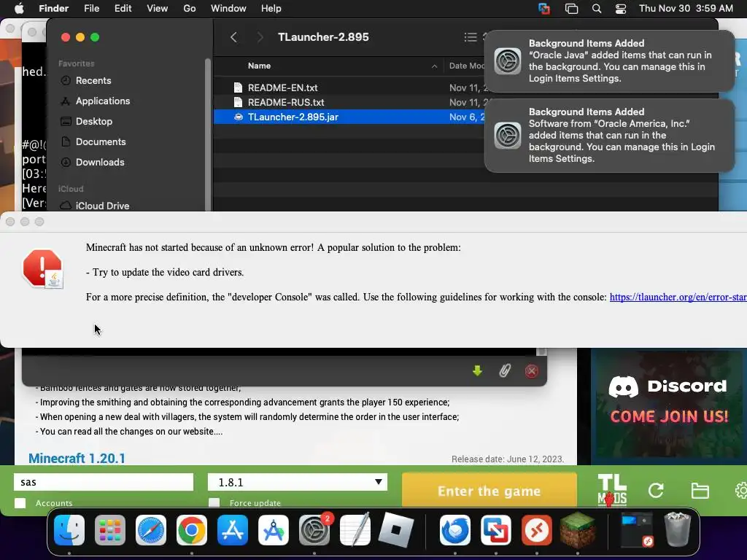
Task: Open the Minecraft grass block in Dock
Action: 578,530
